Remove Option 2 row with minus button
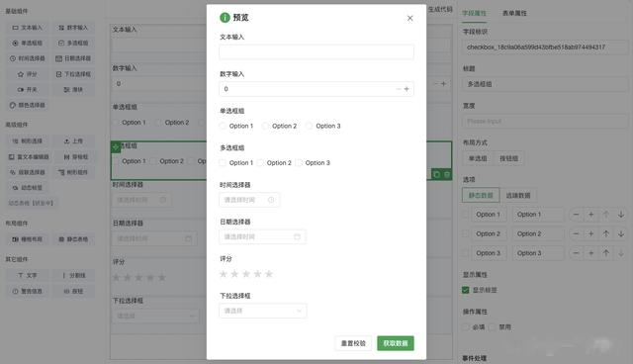This screenshot has height=364, width=633. tap(576, 233)
